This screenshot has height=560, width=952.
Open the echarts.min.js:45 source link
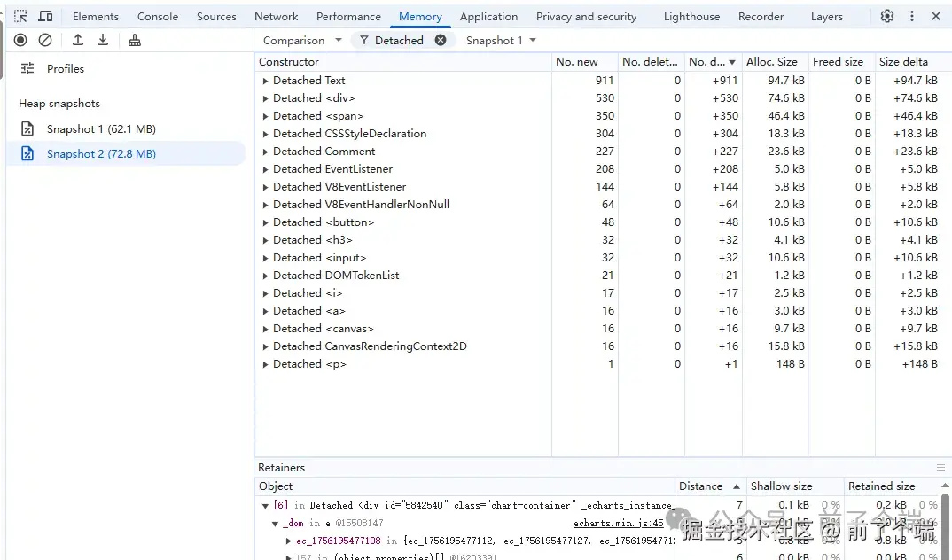pyautogui.click(x=618, y=523)
